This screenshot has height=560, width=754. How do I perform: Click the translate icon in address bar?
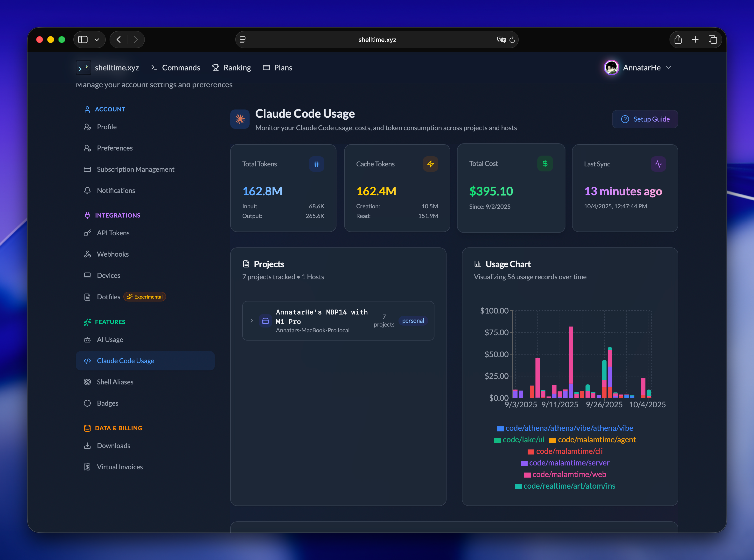501,40
